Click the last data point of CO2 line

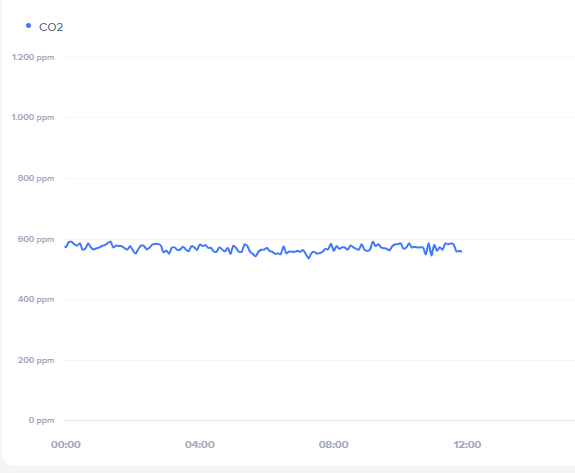tap(461, 252)
